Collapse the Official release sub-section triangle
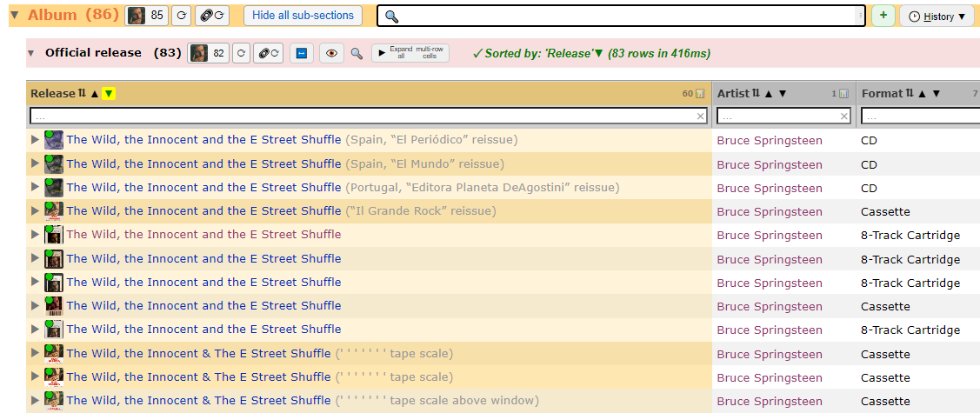Viewport: 980px width, 413px height. click(30, 53)
